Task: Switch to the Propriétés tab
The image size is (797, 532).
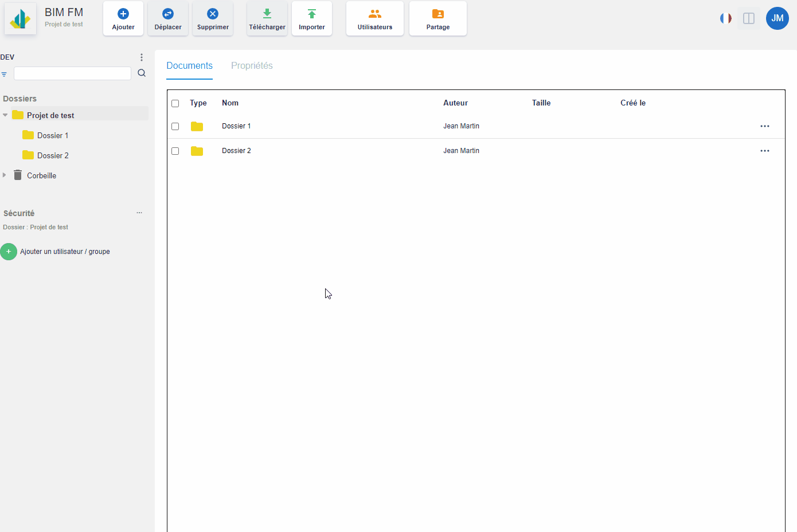Action: pyautogui.click(x=252, y=65)
